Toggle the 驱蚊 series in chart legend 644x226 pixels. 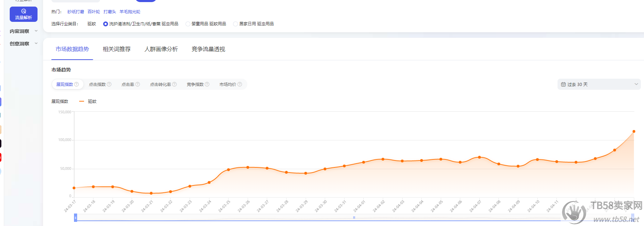tap(88, 102)
